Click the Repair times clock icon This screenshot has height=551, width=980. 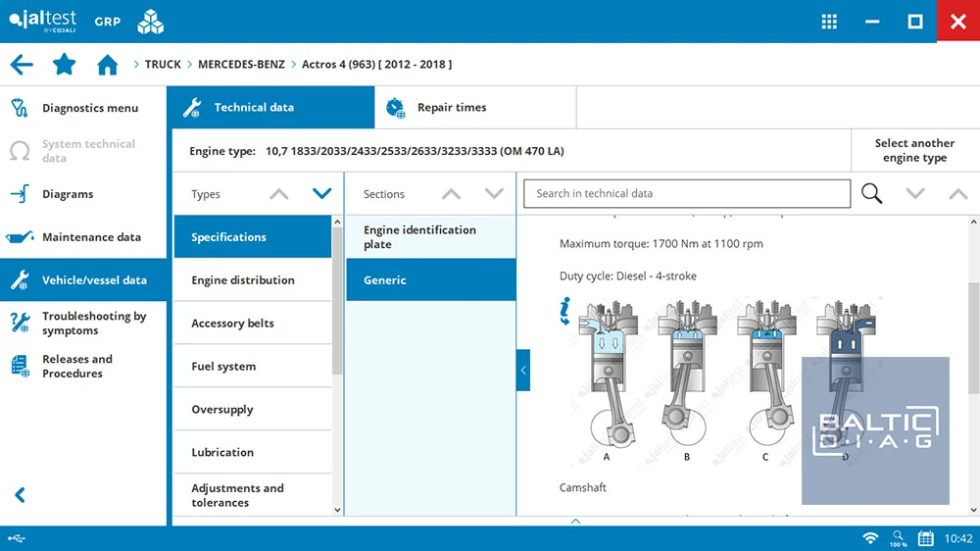[x=395, y=108]
